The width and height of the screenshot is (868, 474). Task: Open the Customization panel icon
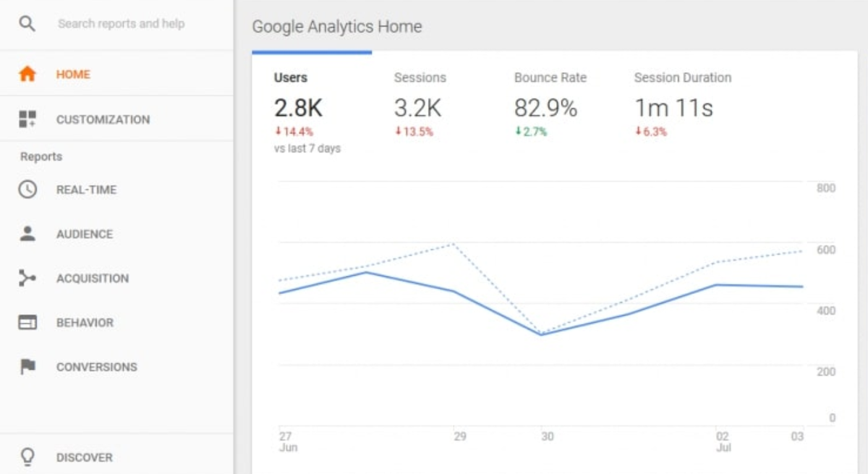click(28, 118)
